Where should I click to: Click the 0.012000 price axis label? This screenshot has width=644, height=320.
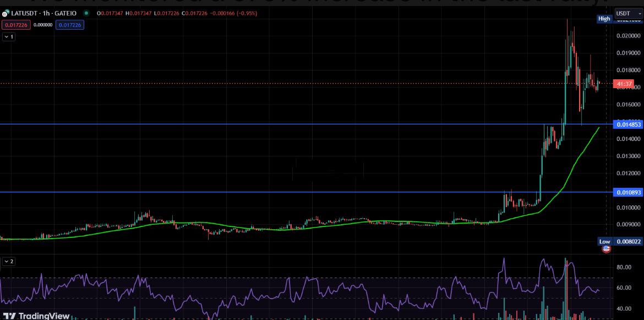pos(628,173)
